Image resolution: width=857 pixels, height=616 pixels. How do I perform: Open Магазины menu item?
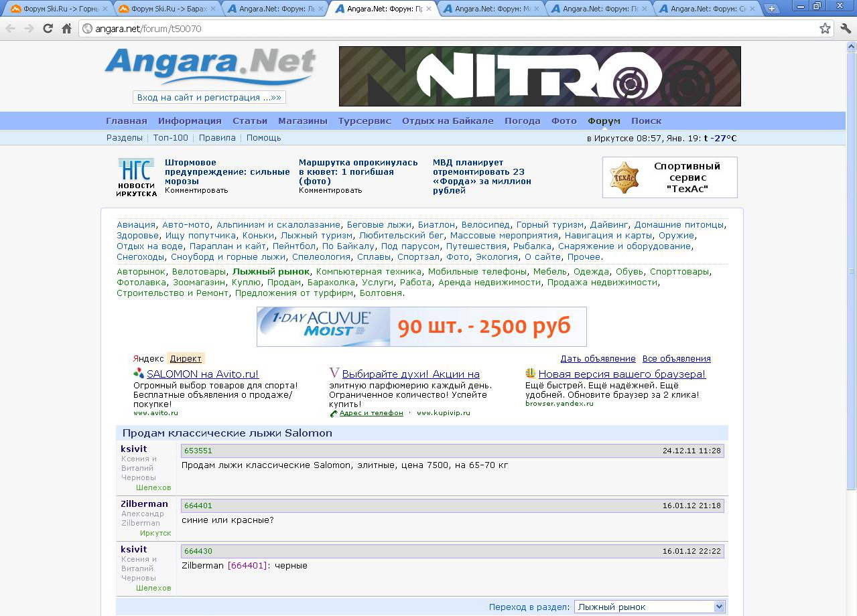pyautogui.click(x=303, y=121)
